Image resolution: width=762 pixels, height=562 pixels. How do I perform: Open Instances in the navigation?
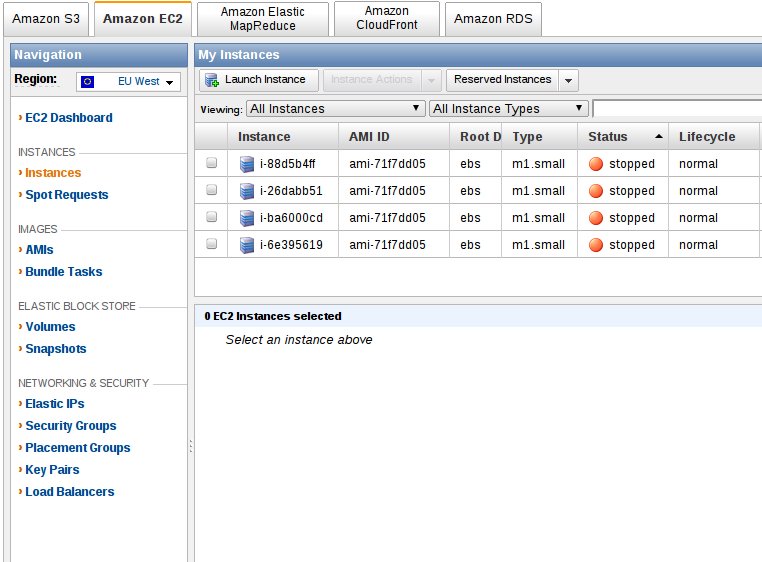pyautogui.click(x=53, y=173)
